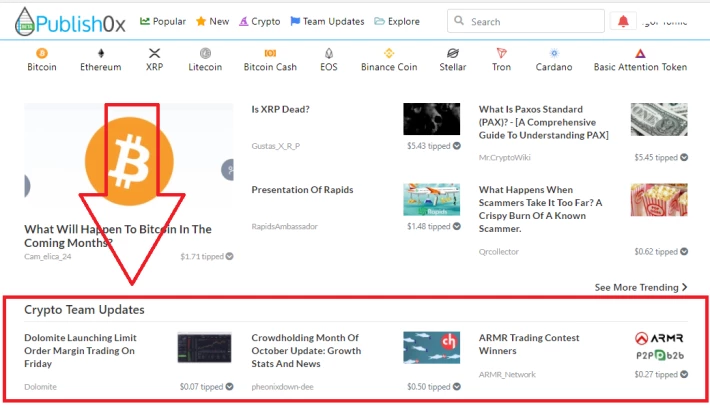Open the Publish0x home logo
The height and width of the screenshot is (408, 710).
[70, 22]
